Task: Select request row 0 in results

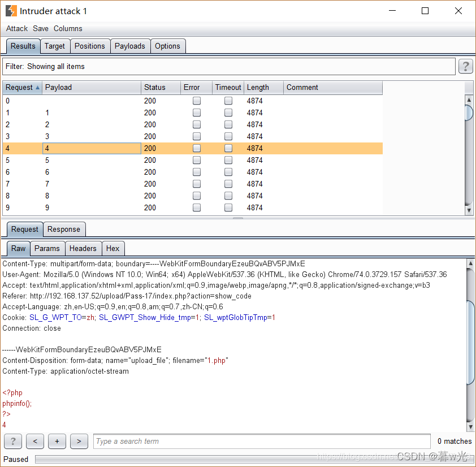Action: click(x=192, y=101)
